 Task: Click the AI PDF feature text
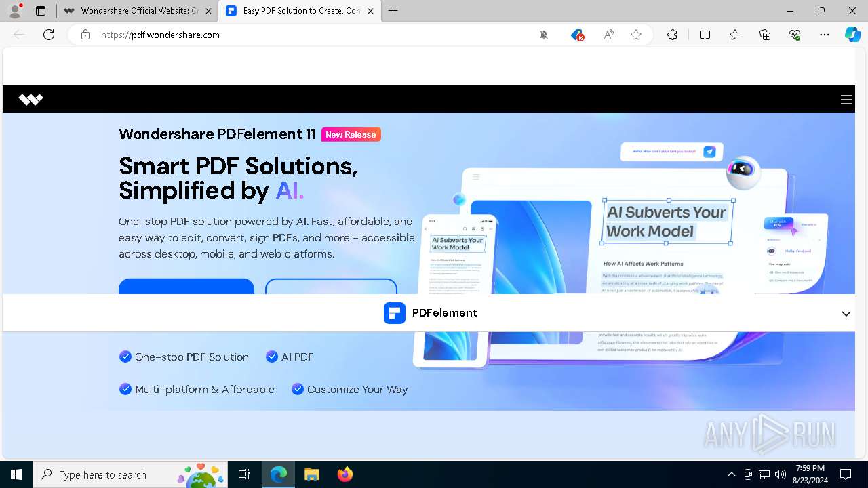[x=297, y=357]
